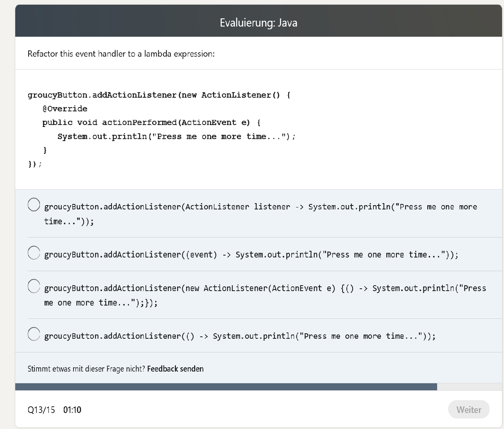Click the radio circle beside the second option
This screenshot has width=504, height=429.
(x=34, y=253)
